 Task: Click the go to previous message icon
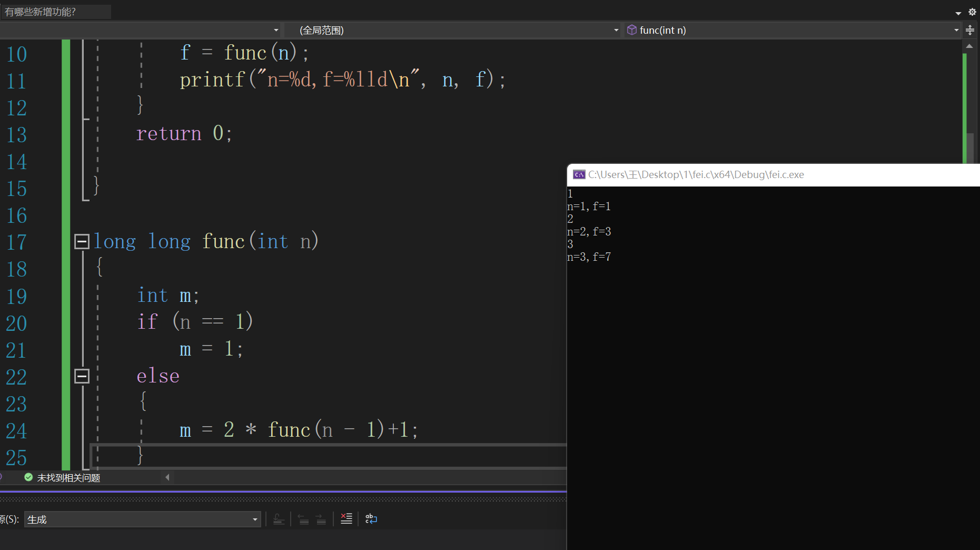[303, 519]
